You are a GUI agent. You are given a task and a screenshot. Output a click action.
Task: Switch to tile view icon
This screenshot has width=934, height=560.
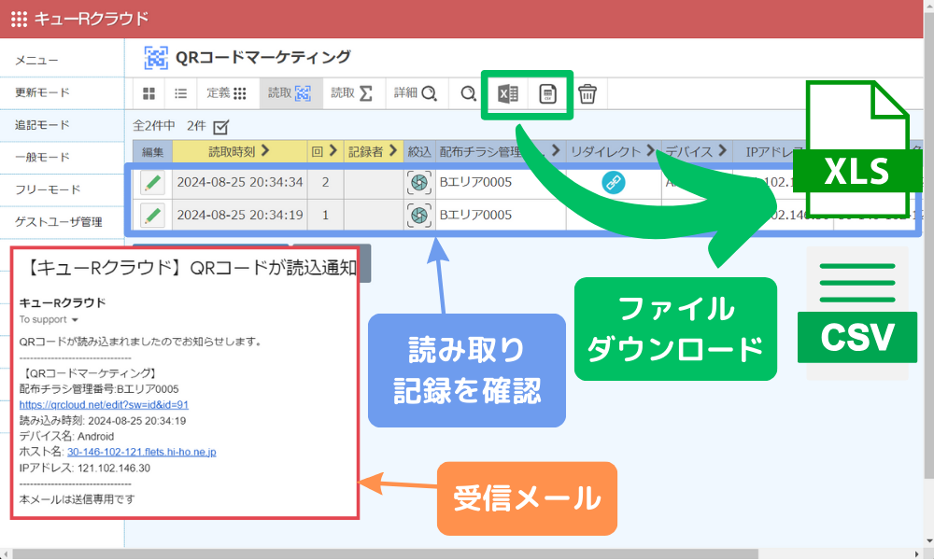(x=149, y=93)
